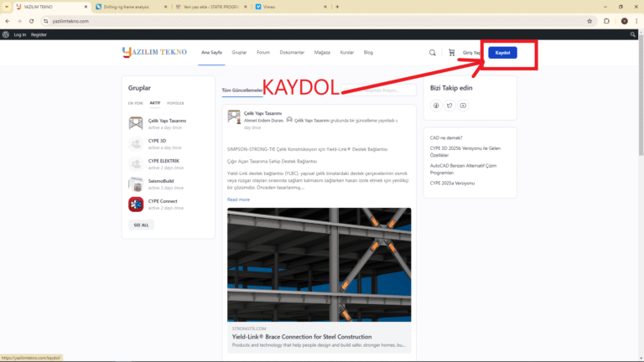644x362 pixels.
Task: Go to Mağaza in navigation
Action: pyautogui.click(x=322, y=52)
